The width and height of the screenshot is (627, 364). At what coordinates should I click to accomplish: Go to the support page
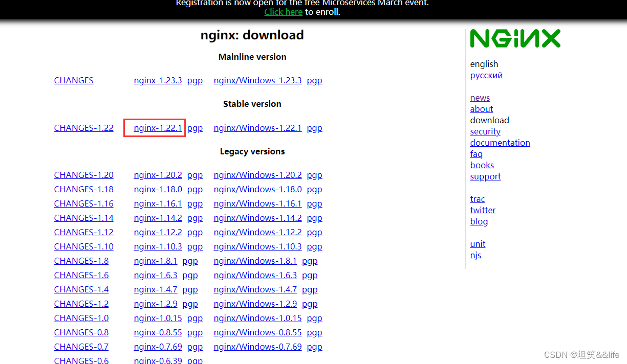pos(485,176)
